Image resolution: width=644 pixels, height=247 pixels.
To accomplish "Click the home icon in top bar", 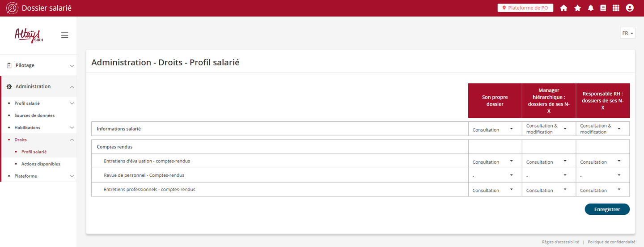I will tap(563, 8).
